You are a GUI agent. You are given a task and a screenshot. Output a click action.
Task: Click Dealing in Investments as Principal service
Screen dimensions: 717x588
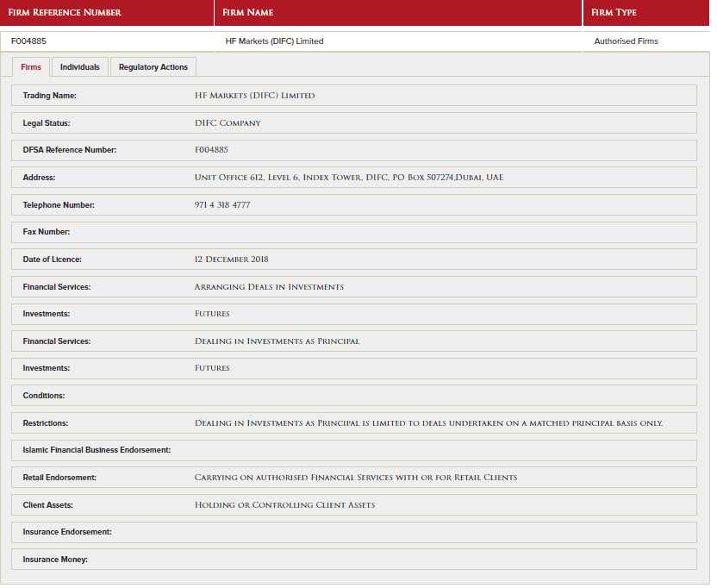pos(277,341)
